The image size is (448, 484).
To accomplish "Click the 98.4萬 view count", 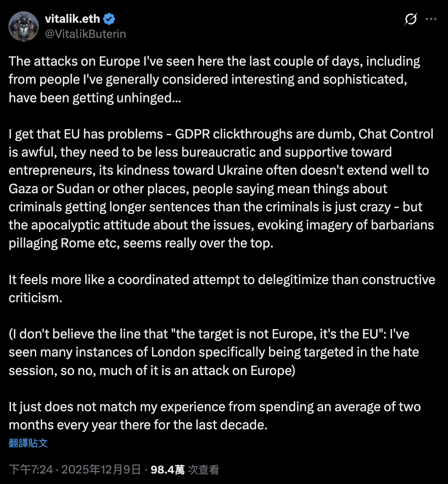I will click(x=168, y=470).
